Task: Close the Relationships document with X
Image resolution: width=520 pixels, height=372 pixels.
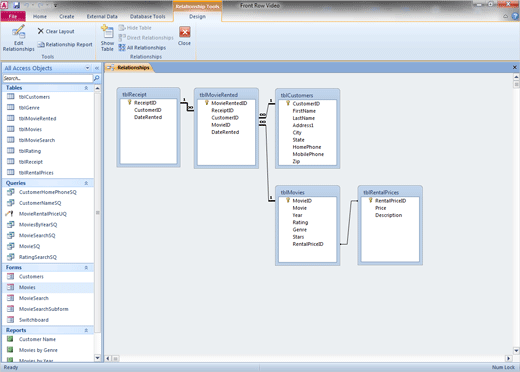Action: 515,67
